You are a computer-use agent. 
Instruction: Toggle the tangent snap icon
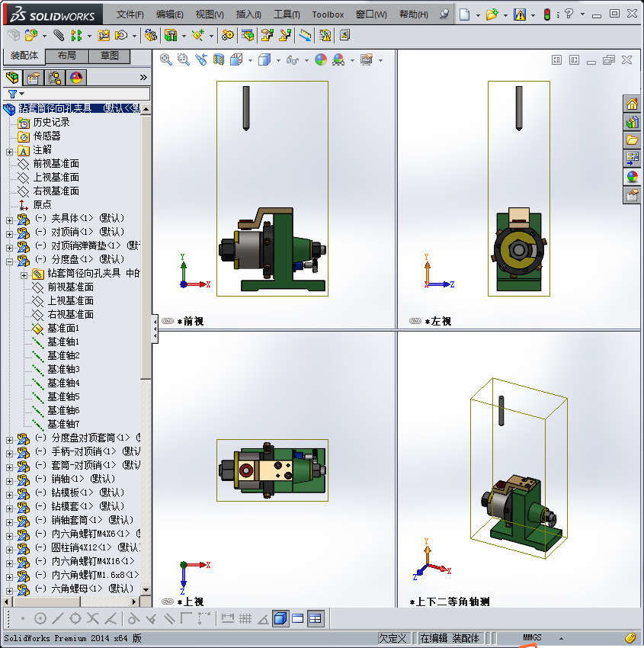tap(133, 618)
